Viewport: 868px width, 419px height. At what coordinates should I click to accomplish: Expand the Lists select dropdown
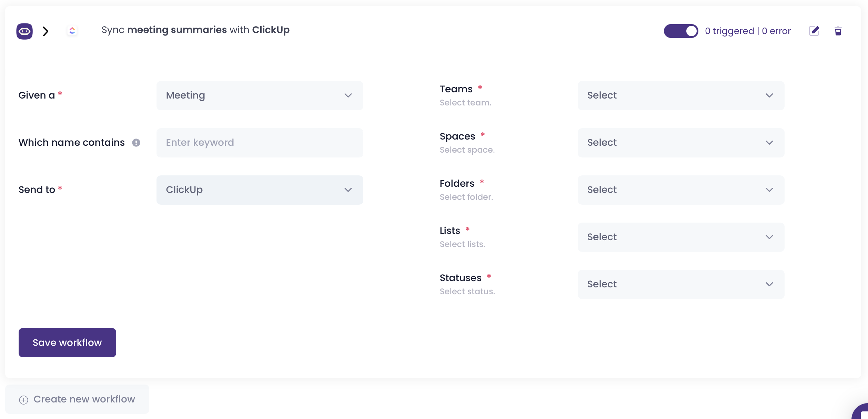(x=681, y=237)
